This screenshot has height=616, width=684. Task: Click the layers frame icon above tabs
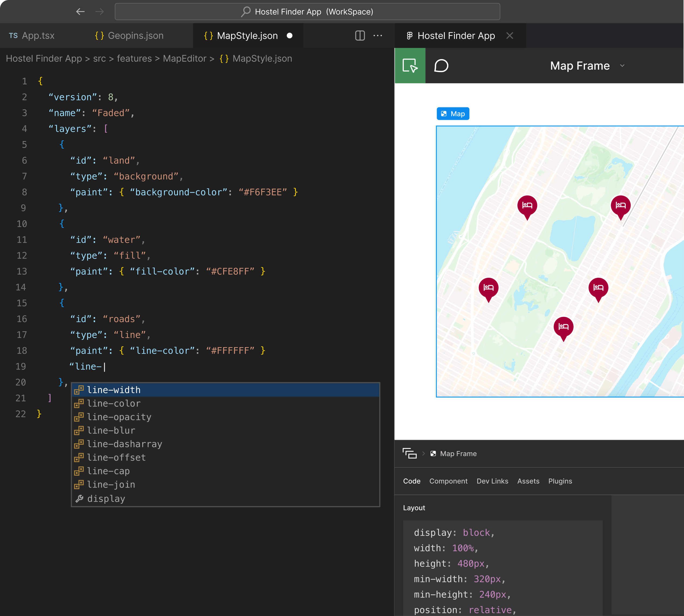409,453
